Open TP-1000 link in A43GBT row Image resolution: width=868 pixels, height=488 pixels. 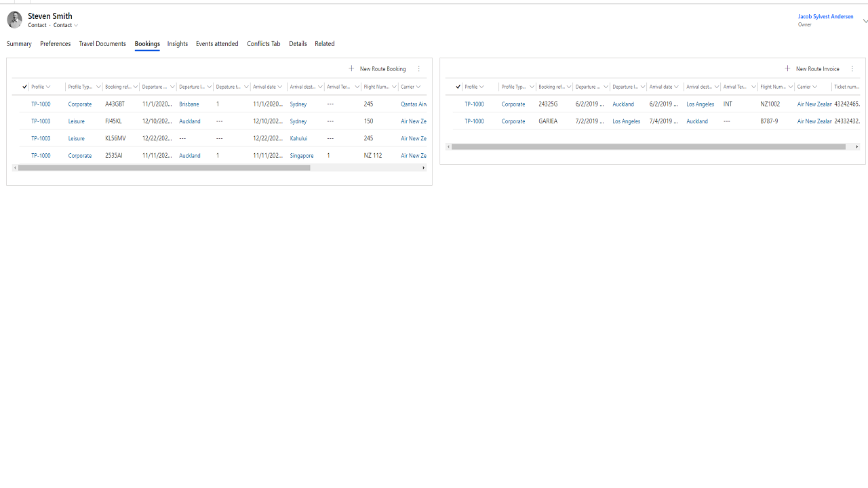pos(41,104)
